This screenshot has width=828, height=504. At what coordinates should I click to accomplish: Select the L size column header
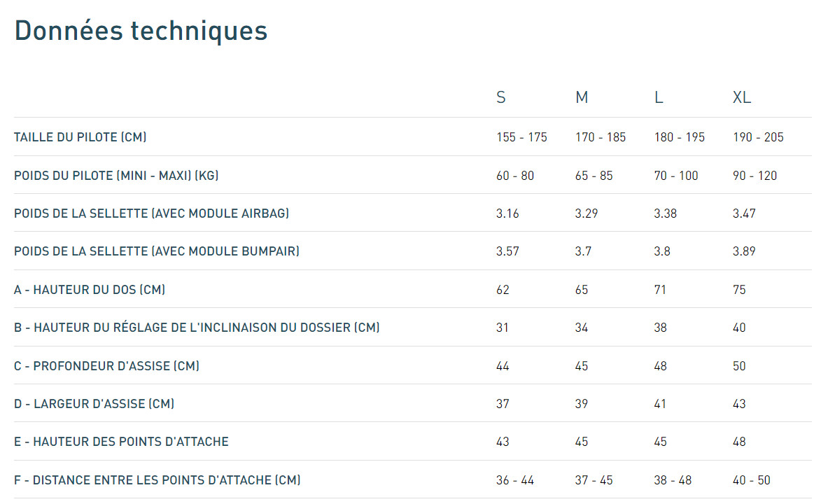[659, 97]
